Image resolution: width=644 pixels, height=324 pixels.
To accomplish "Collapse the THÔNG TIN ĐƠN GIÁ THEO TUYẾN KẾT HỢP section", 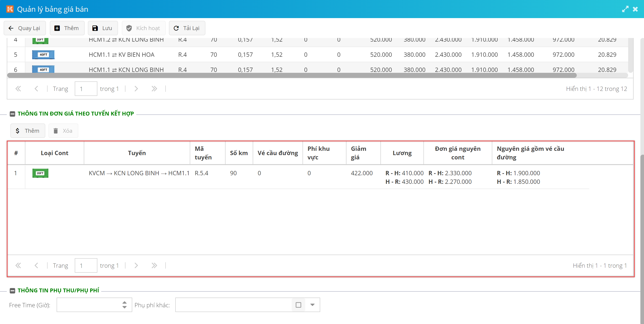I will pyautogui.click(x=12, y=114).
